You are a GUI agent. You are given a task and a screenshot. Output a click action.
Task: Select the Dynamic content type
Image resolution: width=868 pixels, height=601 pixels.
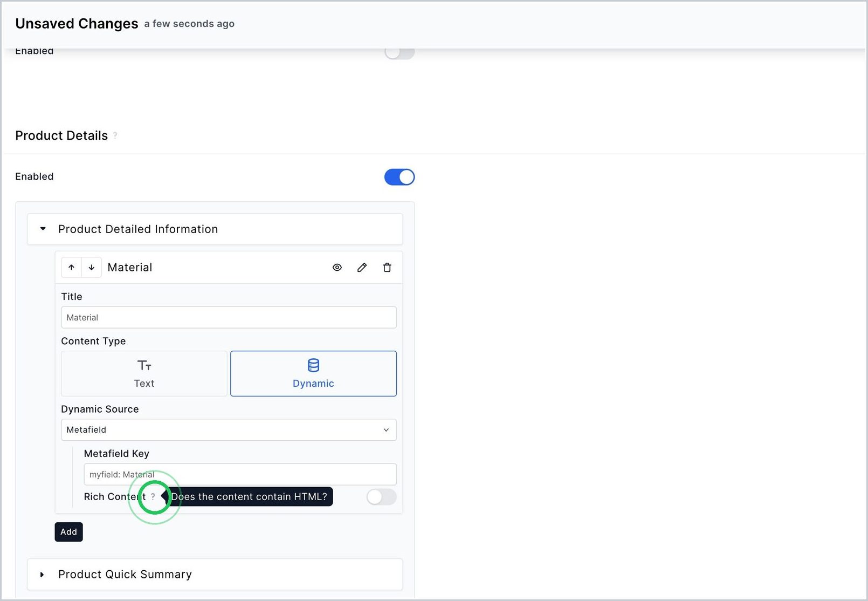click(313, 374)
